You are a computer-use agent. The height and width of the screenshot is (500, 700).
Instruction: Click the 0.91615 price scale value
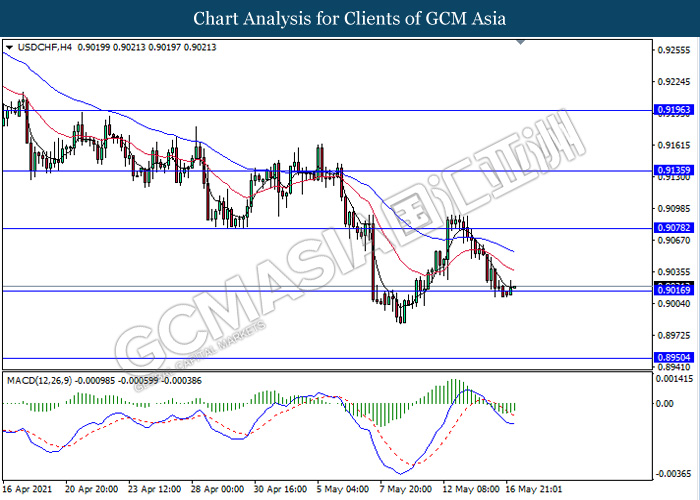pyautogui.click(x=674, y=145)
